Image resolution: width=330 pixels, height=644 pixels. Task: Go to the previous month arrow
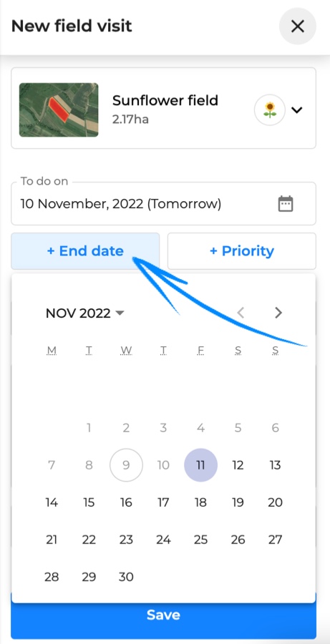(x=241, y=313)
